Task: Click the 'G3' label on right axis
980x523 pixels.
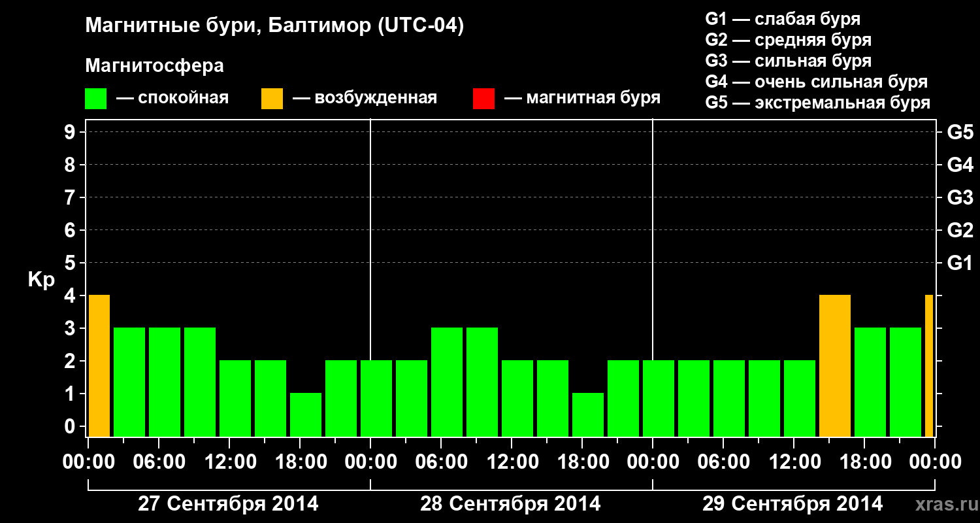Action: click(960, 198)
